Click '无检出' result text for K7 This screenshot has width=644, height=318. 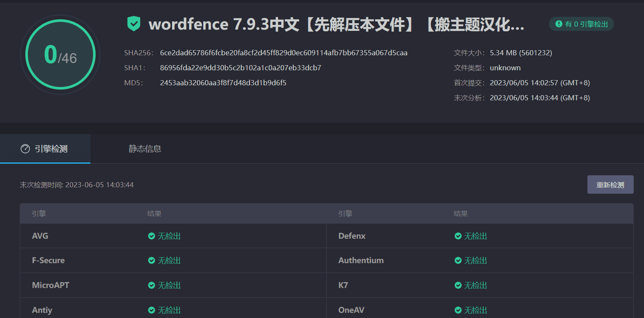click(476, 285)
